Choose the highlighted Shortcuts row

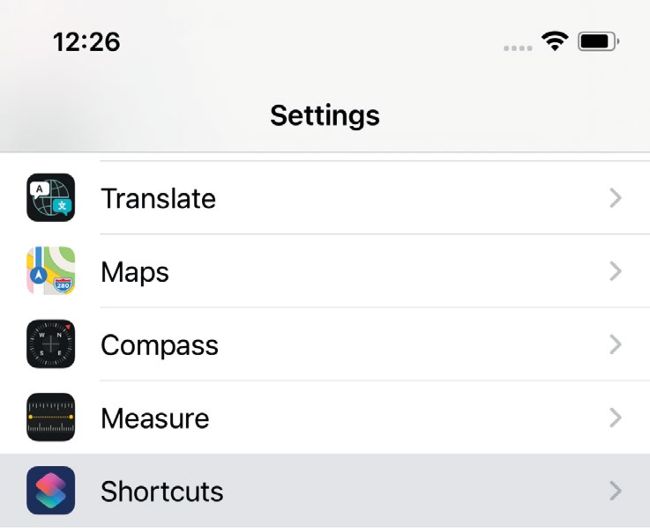click(325, 491)
